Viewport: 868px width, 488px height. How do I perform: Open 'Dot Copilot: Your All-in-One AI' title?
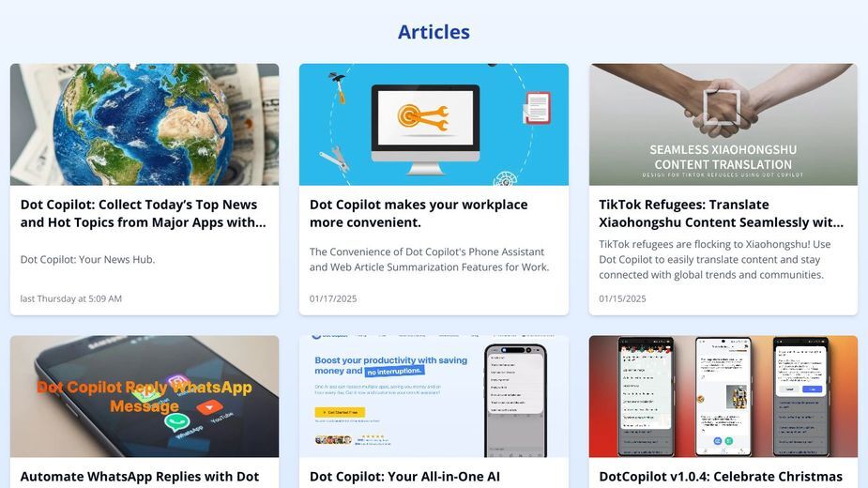404,477
